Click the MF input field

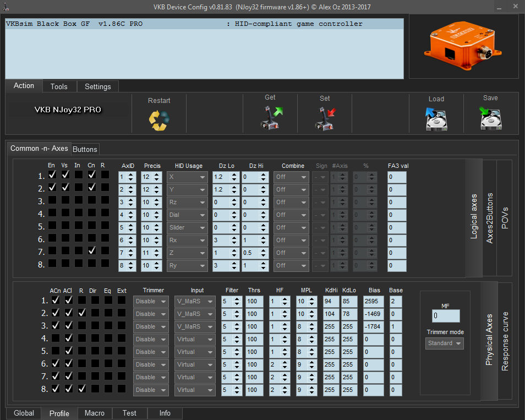[x=446, y=316]
